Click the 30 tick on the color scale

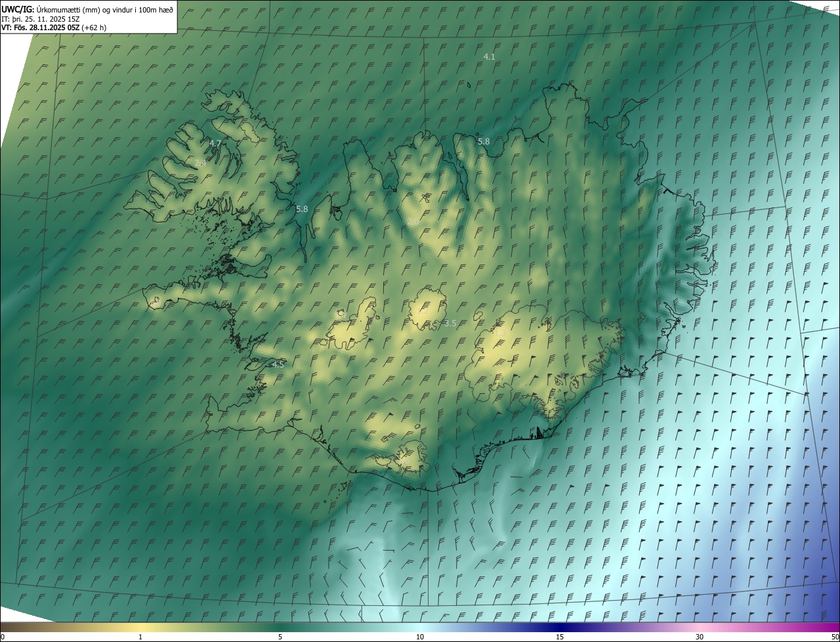[x=700, y=637]
